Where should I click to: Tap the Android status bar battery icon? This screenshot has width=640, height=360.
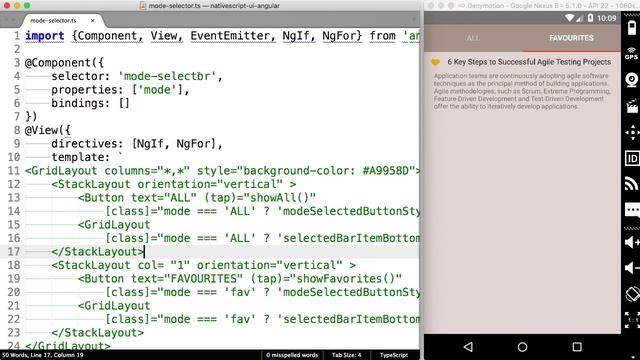pyautogui.click(x=590, y=18)
